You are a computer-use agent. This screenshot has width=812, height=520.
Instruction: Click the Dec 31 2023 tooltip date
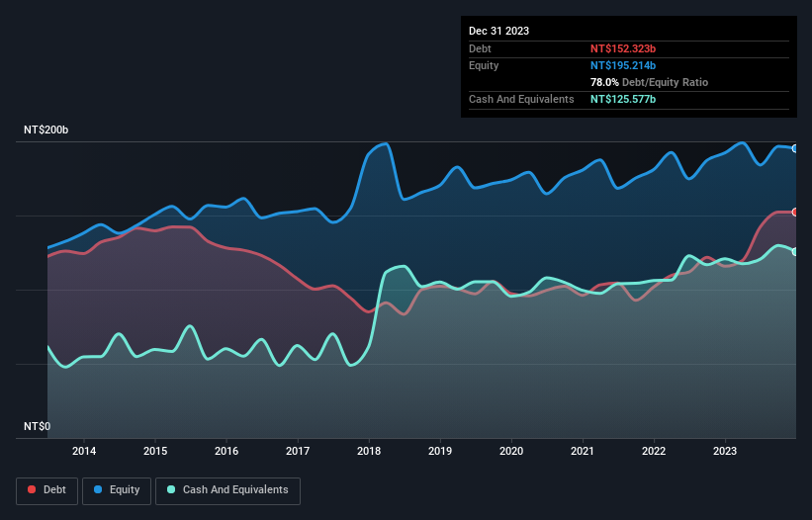pyautogui.click(x=498, y=31)
